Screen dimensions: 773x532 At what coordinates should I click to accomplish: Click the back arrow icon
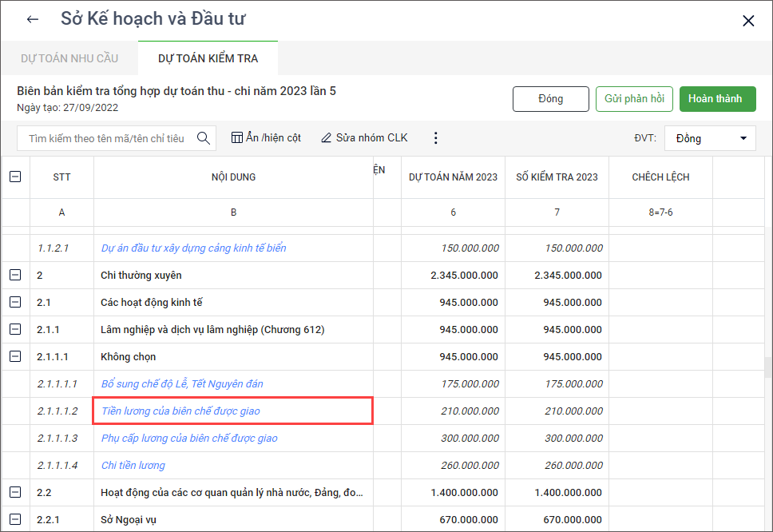[x=33, y=20]
